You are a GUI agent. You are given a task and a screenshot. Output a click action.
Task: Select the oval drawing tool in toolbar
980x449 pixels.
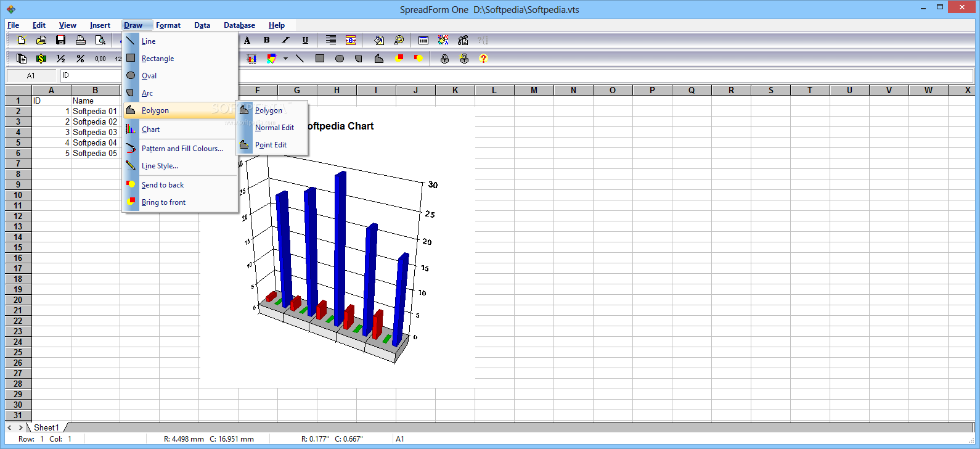(339, 59)
